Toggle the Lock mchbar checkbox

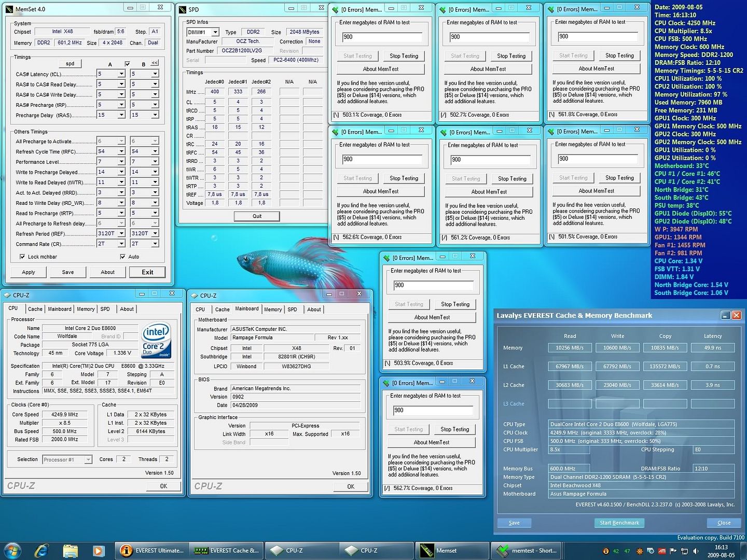pos(22,257)
